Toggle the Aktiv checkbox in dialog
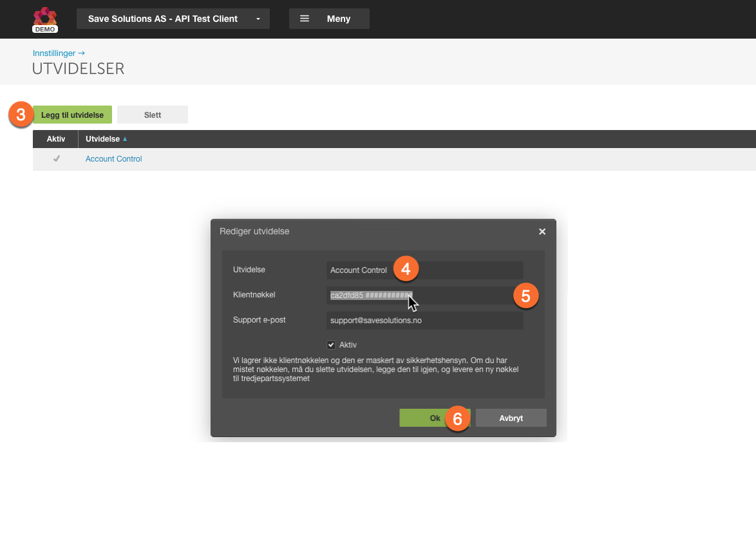The image size is (756, 551). click(x=331, y=345)
